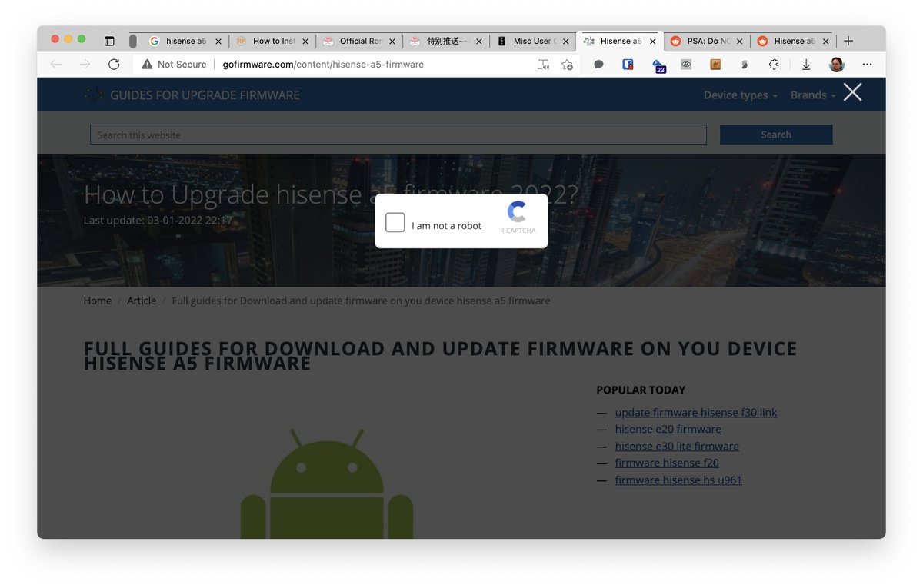
Task: Check the I am not a robot box
Action: click(x=395, y=223)
